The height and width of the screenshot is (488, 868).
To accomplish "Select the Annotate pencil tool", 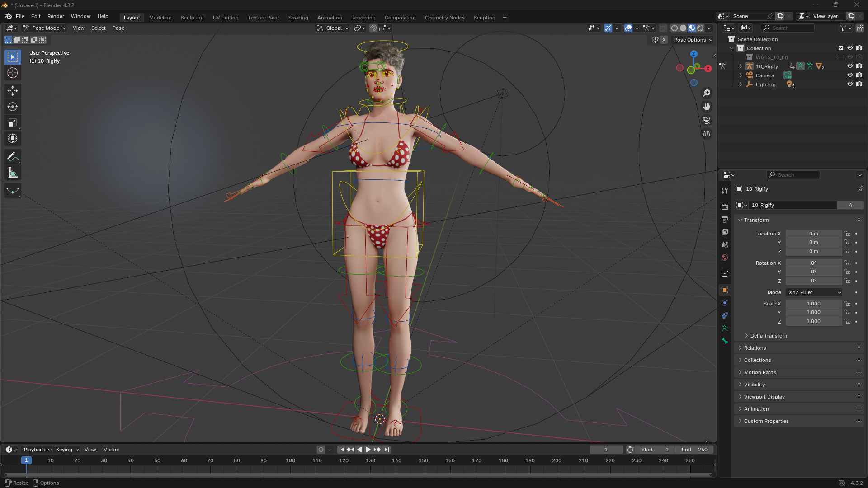I will coord(13,157).
